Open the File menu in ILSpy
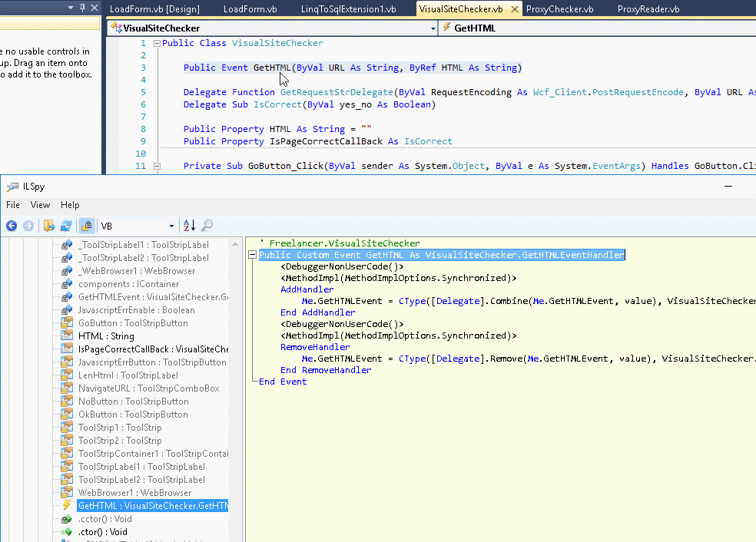The height and width of the screenshot is (542, 756). click(x=13, y=205)
